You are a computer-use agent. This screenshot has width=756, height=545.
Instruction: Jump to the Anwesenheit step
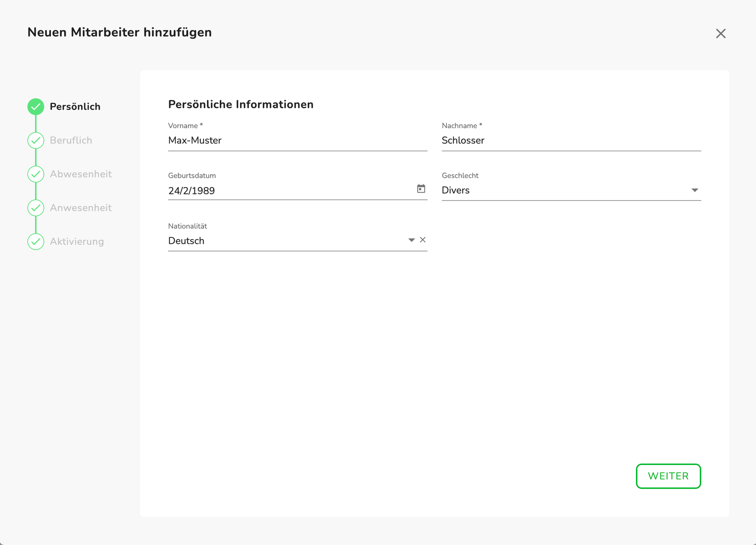[81, 208]
